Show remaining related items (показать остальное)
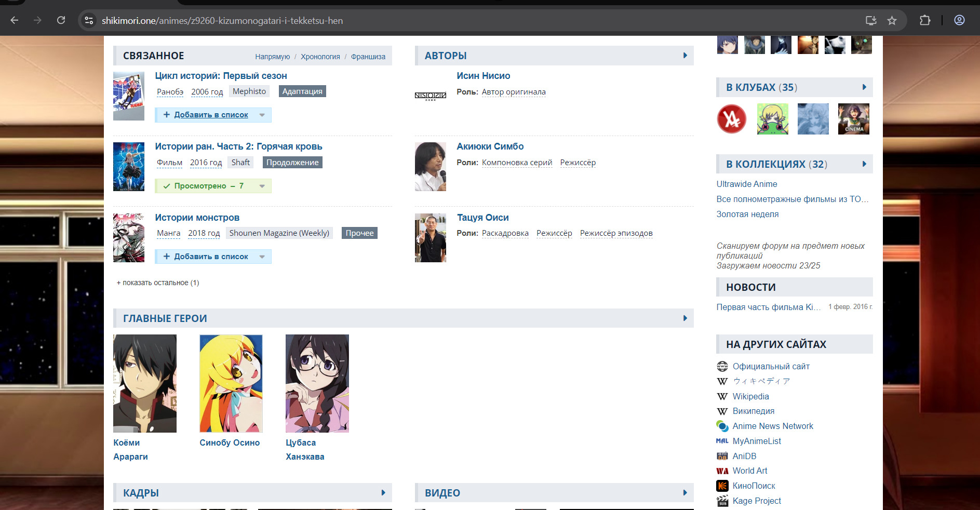The image size is (980, 510). (x=158, y=283)
